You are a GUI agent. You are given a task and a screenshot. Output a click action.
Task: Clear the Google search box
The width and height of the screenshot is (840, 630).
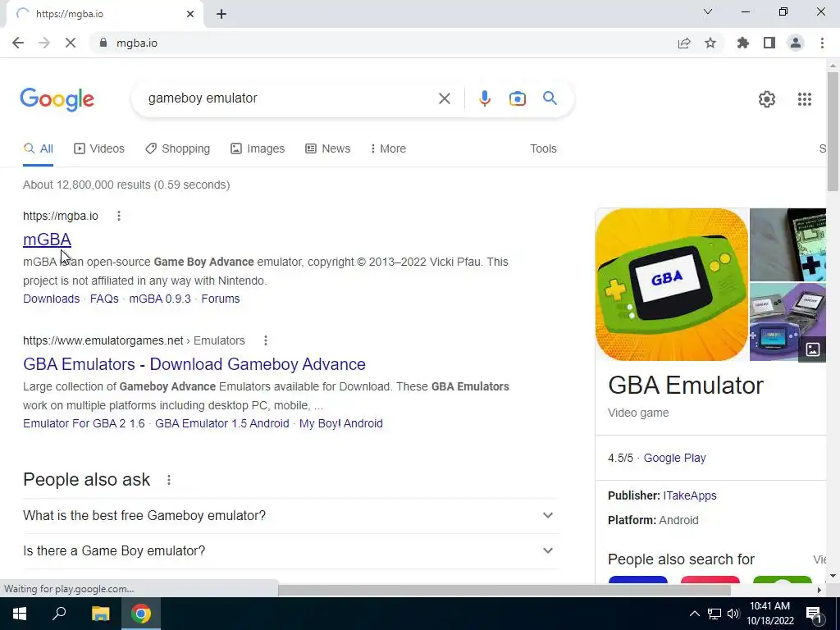pyautogui.click(x=444, y=98)
